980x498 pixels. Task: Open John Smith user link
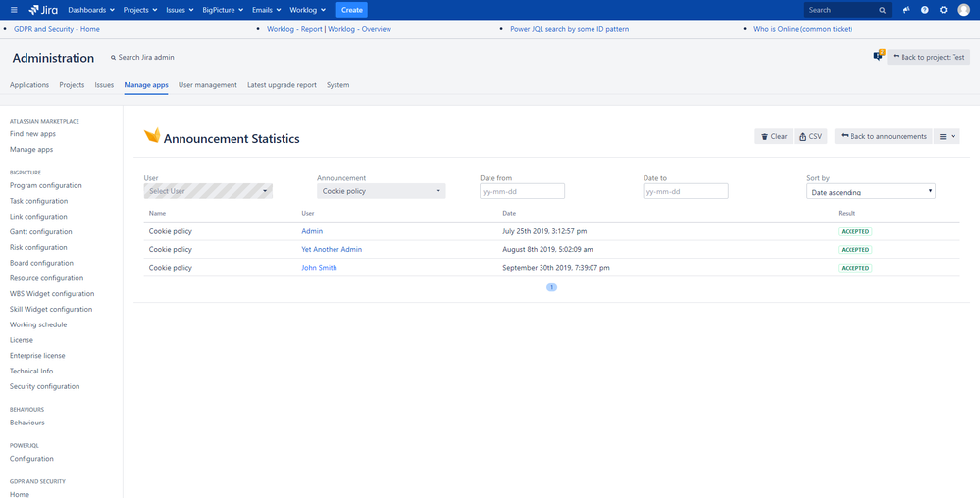[x=320, y=268]
